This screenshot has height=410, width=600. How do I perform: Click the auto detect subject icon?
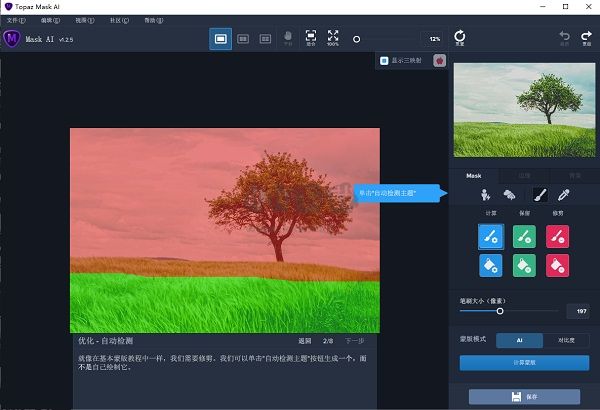[x=488, y=195]
